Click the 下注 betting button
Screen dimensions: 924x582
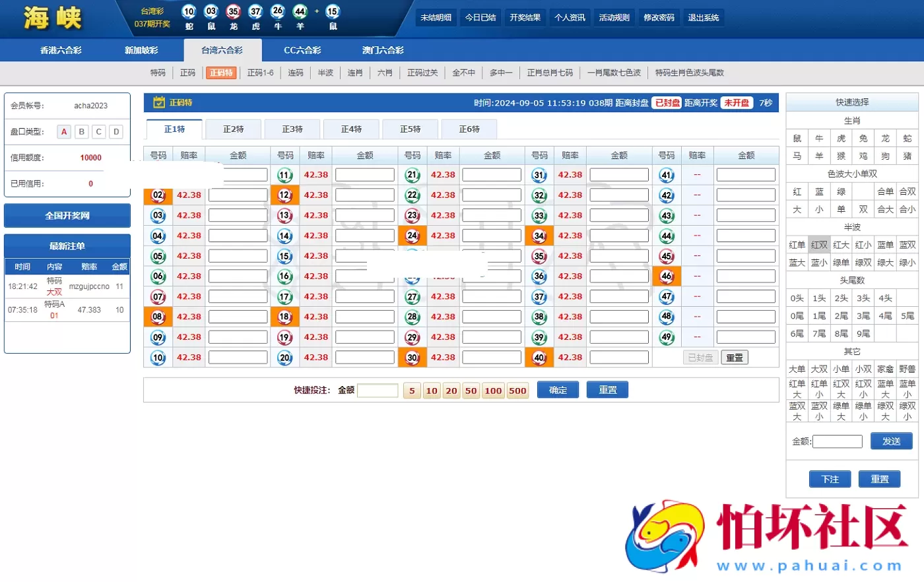tap(830, 479)
